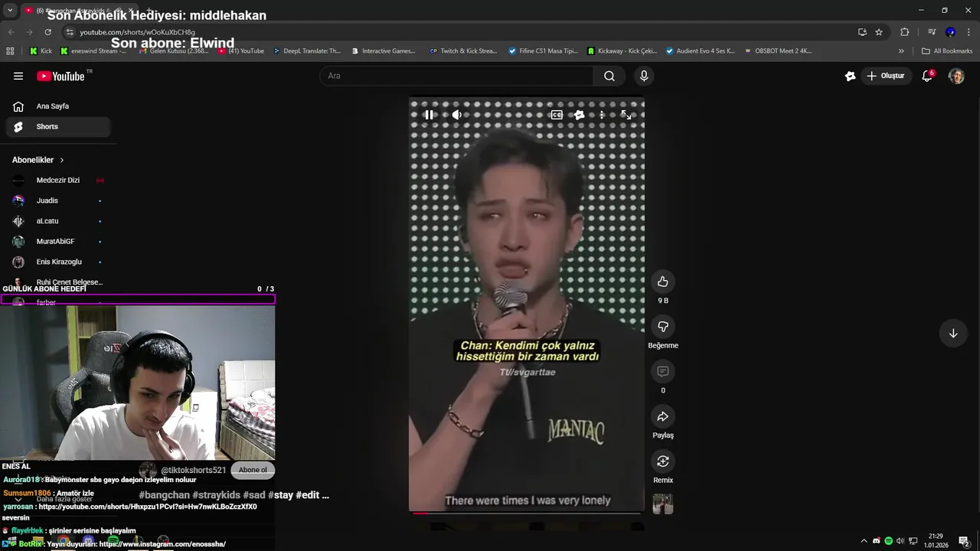Viewport: 980px width, 551px height.
Task: Open the sound thumbnail below Remix
Action: [663, 504]
